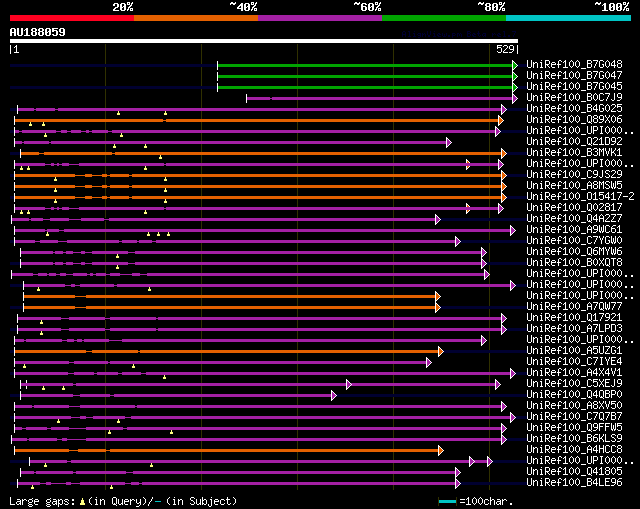The width and height of the screenshot is (640, 509).
Task: Select the UniRef100_Q41805 label
Action: [x=574, y=472]
